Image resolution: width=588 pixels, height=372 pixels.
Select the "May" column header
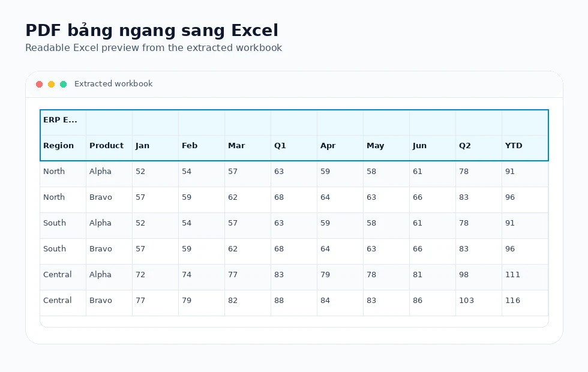pyautogui.click(x=386, y=148)
